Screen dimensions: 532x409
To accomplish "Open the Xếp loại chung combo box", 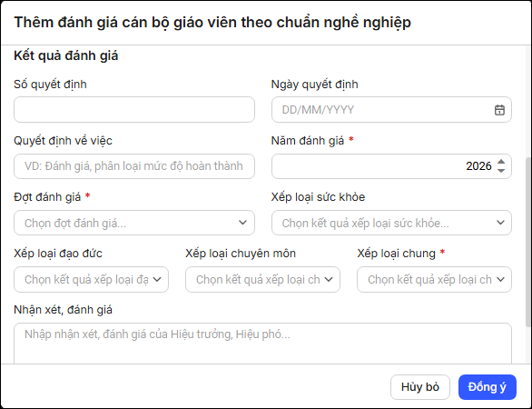I will [434, 279].
